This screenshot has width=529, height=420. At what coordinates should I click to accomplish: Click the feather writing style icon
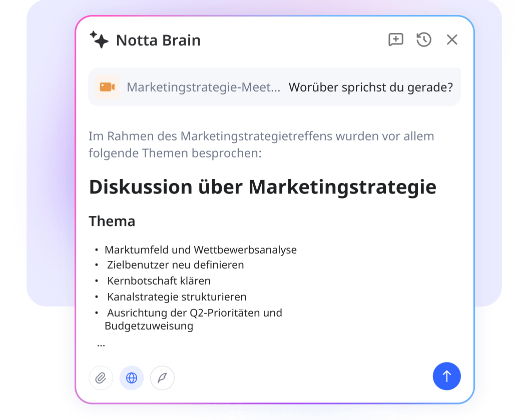(162, 378)
